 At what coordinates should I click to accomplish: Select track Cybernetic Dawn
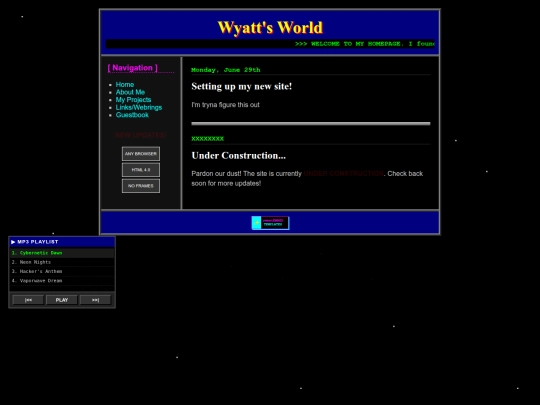62,253
